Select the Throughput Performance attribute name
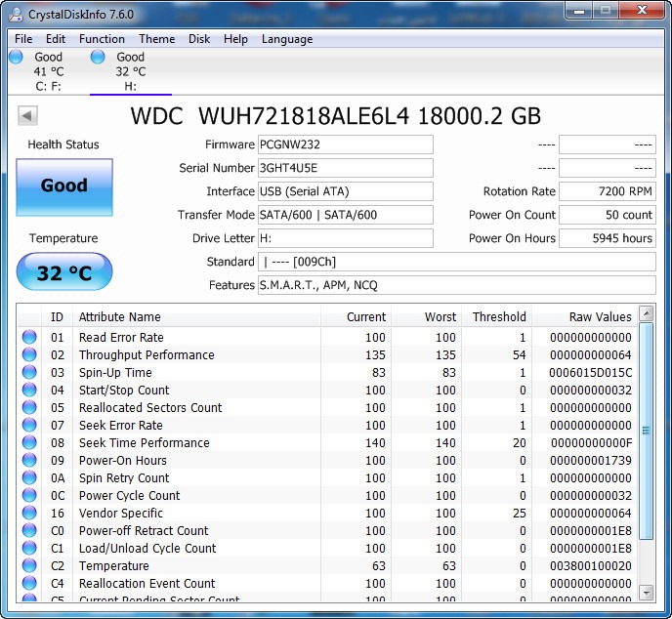 click(x=147, y=355)
